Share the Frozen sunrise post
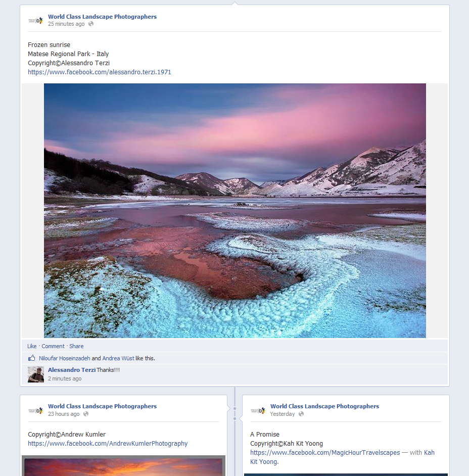The width and height of the screenshot is (469, 476). (x=76, y=346)
